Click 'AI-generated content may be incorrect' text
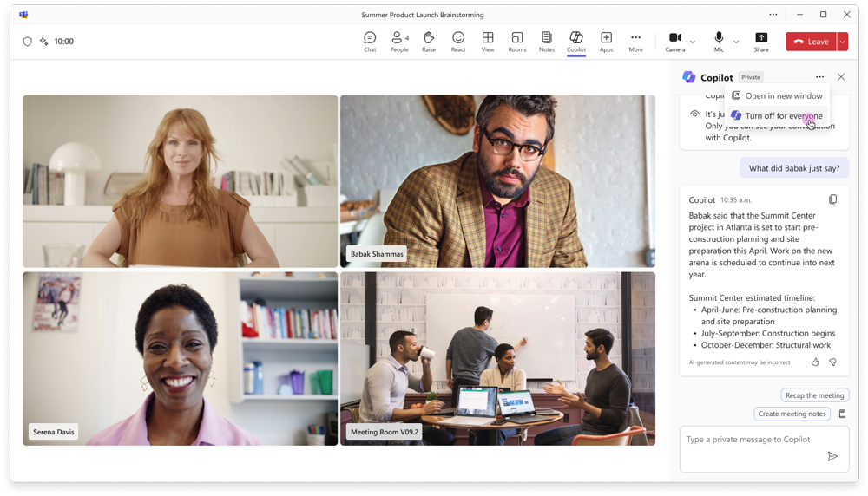Viewport: 868px width, 496px height. pos(739,362)
